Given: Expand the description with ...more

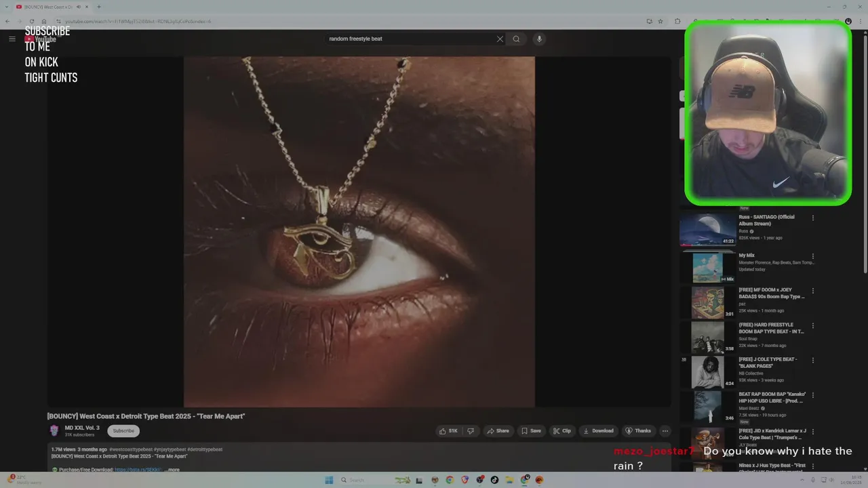Looking at the screenshot, I should (x=172, y=470).
